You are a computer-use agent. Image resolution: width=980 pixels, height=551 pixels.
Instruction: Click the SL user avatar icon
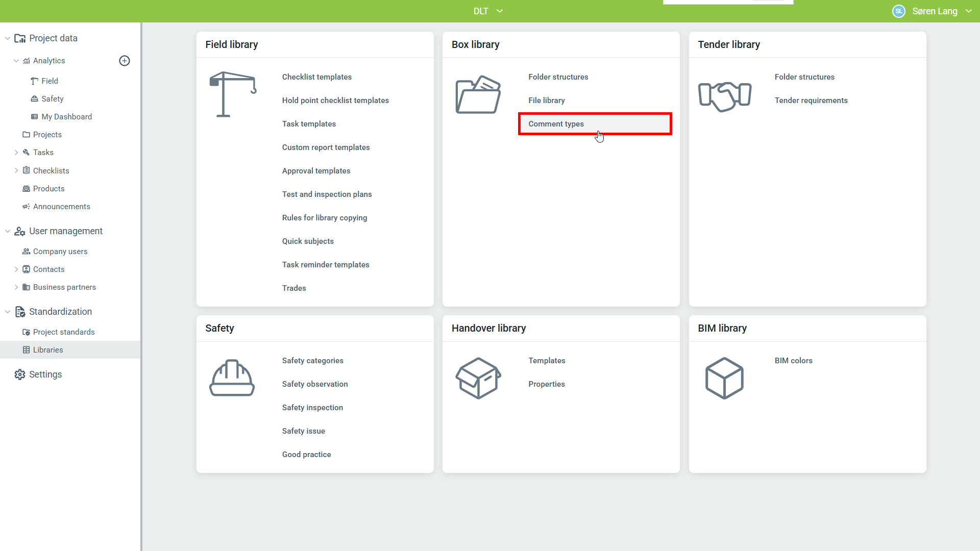(x=898, y=11)
